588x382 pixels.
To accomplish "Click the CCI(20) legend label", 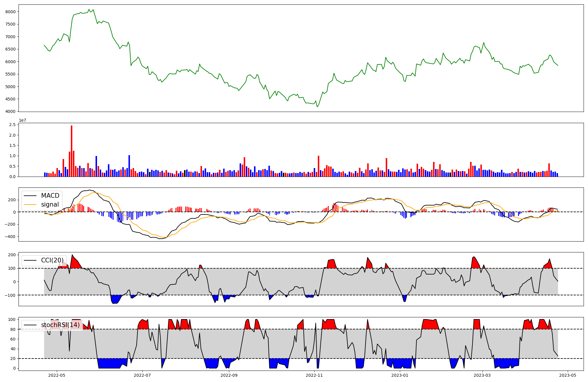I will point(52,260).
